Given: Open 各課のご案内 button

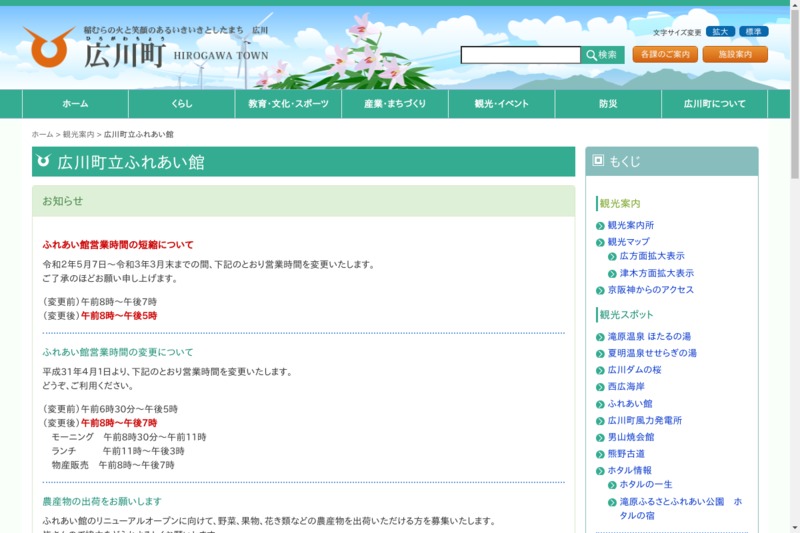Looking at the screenshot, I should [664, 54].
